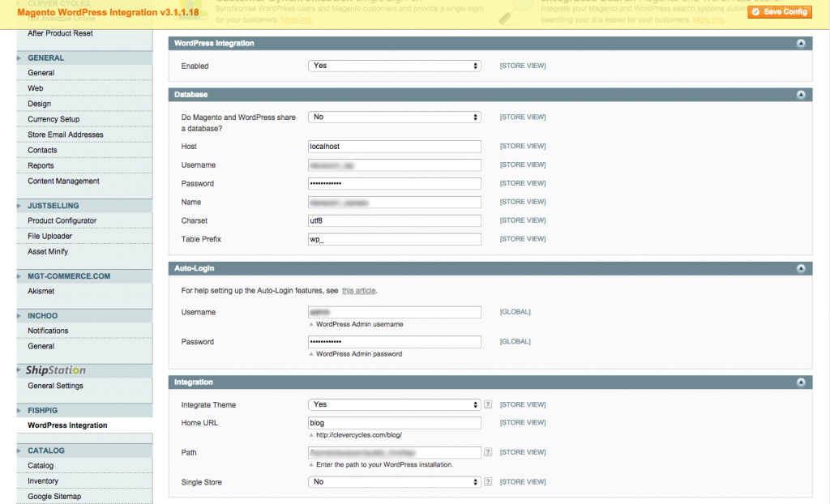The image size is (830, 504).
Task: Open the Enabled dropdown
Action: point(395,66)
